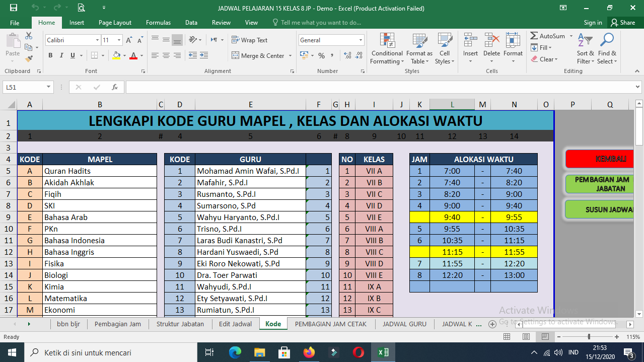Image resolution: width=644 pixels, height=362 pixels.
Task: Expand Merge & Center dropdown arrow
Action: pos(290,56)
